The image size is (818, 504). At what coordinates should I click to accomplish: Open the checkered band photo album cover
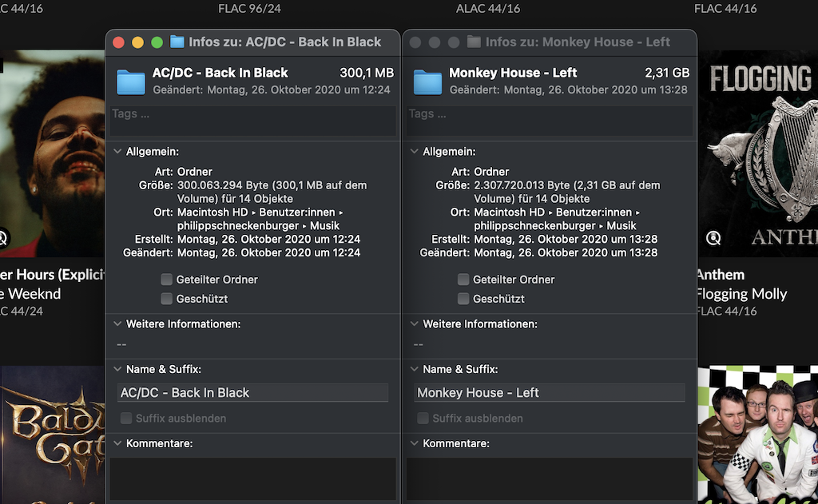pos(758,435)
